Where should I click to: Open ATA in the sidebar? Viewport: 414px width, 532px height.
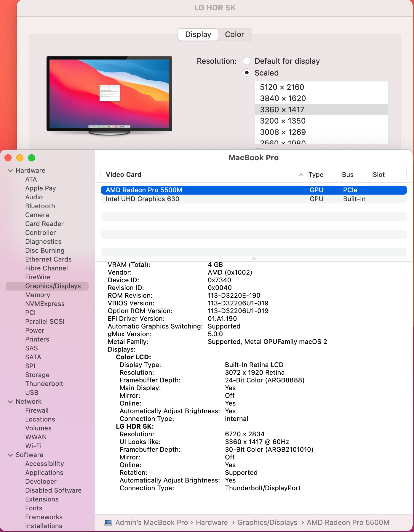point(31,180)
